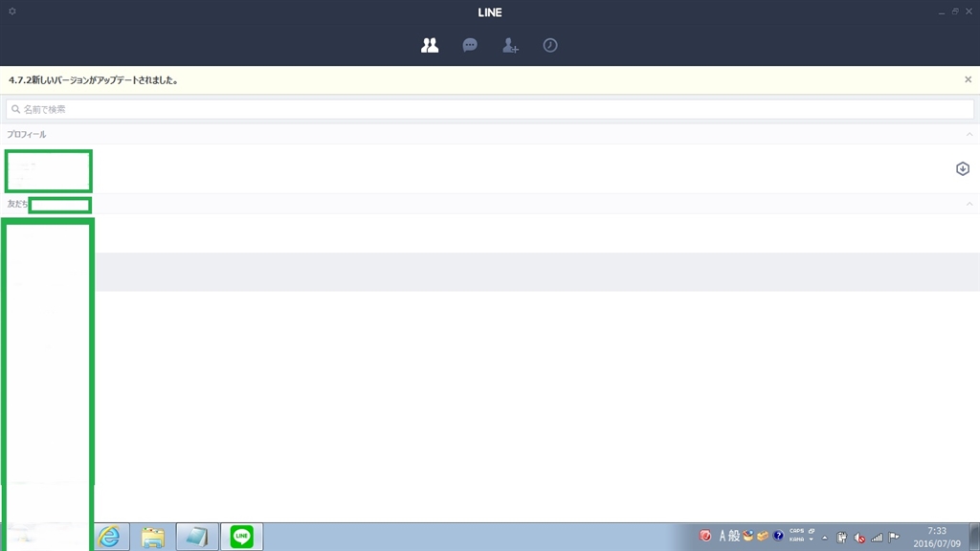Click the IME conversion mode 般 indicator
The width and height of the screenshot is (980, 551).
click(734, 536)
